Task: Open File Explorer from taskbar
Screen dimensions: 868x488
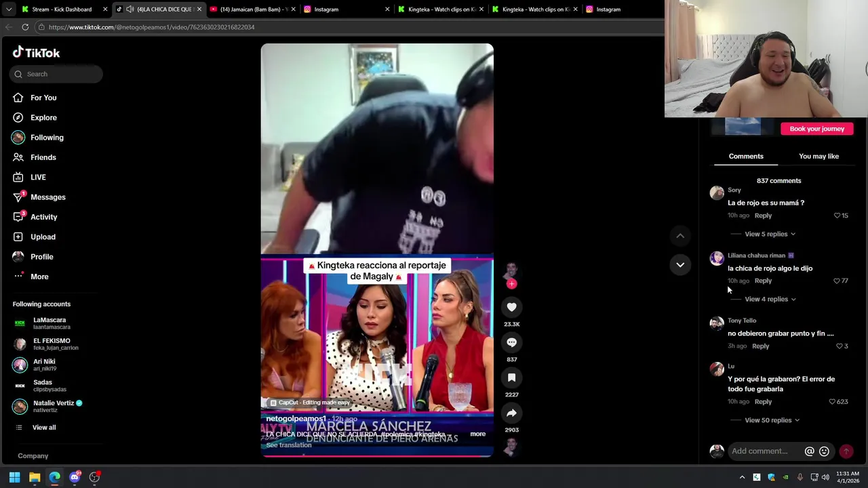Action: pyautogui.click(x=35, y=477)
